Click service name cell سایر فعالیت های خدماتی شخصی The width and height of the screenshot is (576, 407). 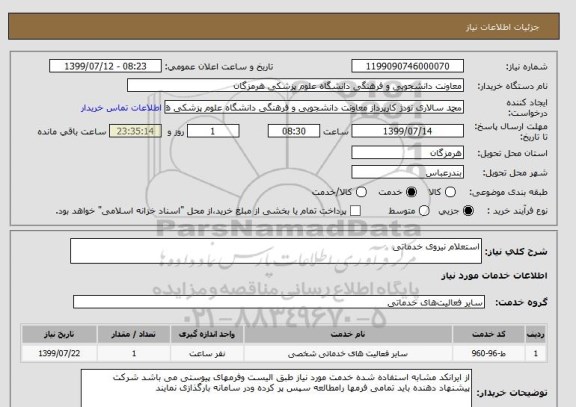pos(348,354)
